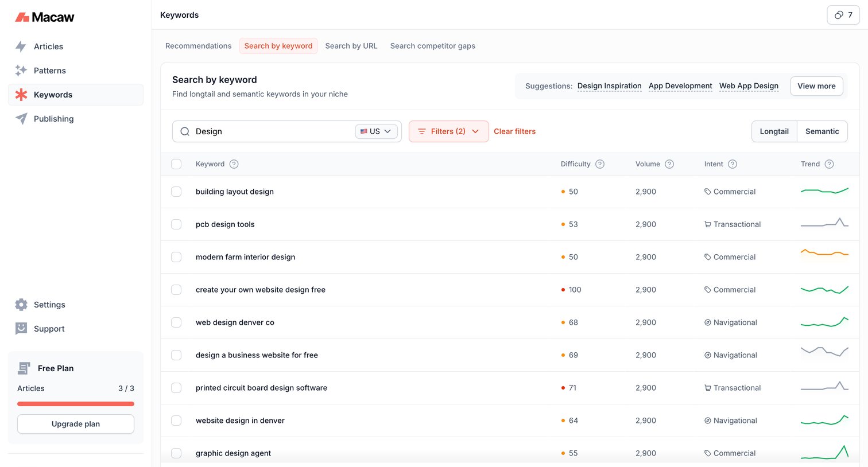The height and width of the screenshot is (467, 868).
Task: Open Settings in sidebar
Action: (x=76, y=305)
